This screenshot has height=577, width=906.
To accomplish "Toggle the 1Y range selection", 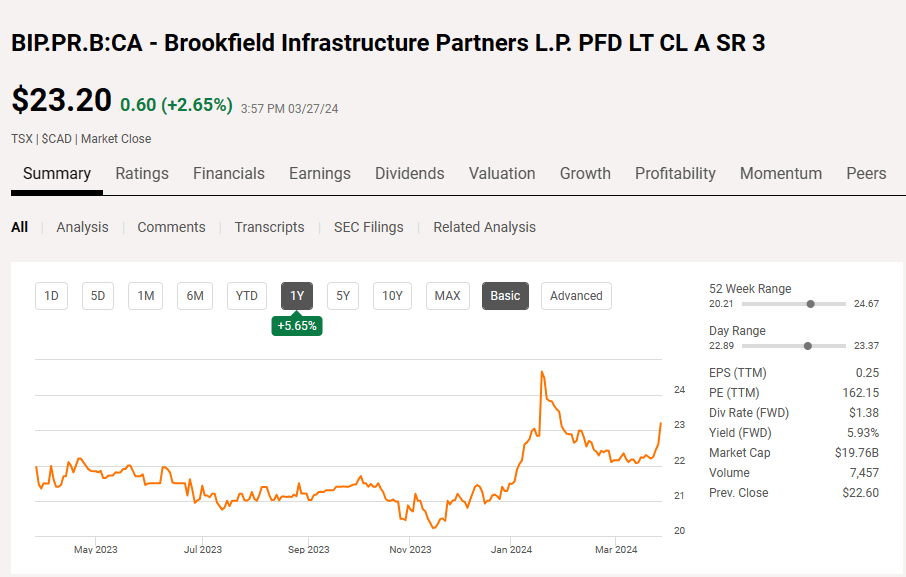I will pyautogui.click(x=296, y=295).
